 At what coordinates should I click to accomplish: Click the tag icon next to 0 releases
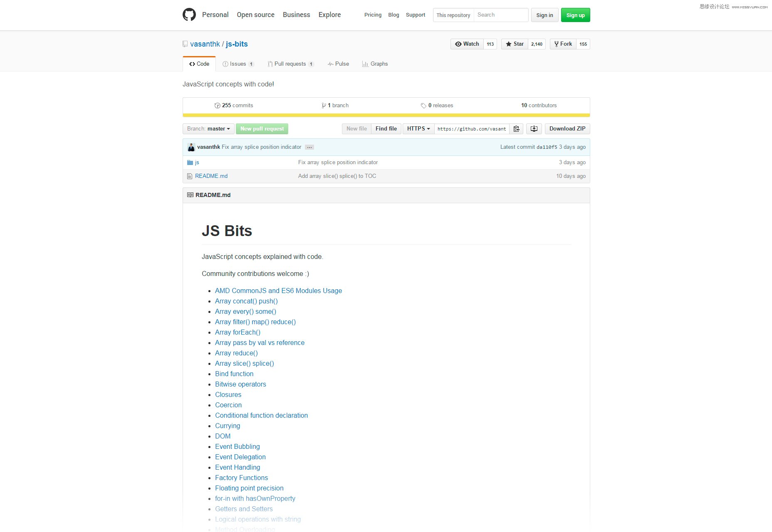[x=423, y=106]
